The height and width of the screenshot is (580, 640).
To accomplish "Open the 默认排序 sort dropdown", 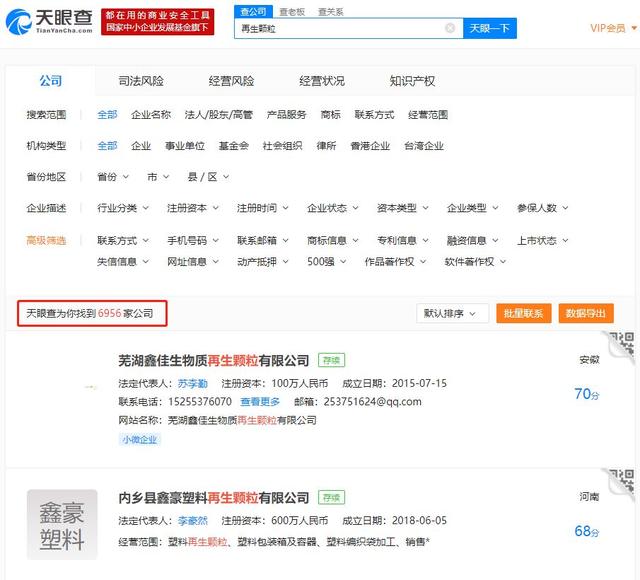I will [x=452, y=313].
